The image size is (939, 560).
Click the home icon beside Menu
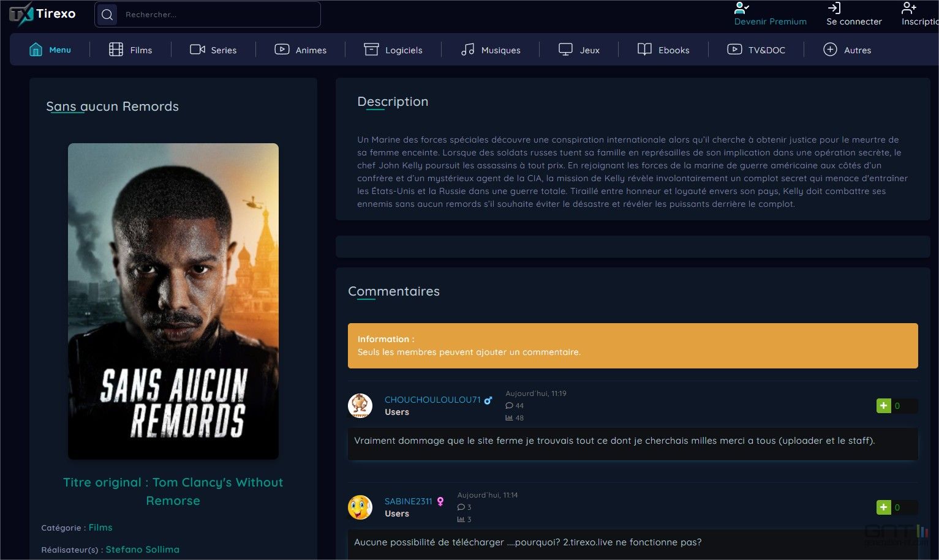coord(36,50)
